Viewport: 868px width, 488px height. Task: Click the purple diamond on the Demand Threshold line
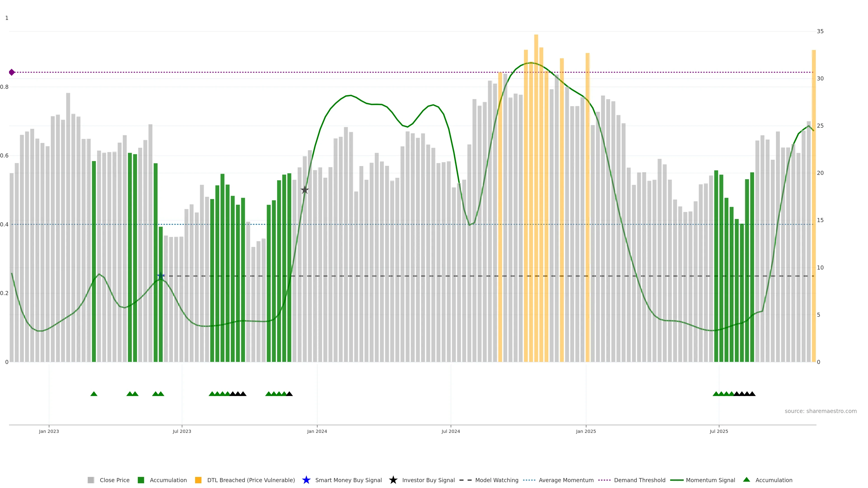[x=12, y=72]
